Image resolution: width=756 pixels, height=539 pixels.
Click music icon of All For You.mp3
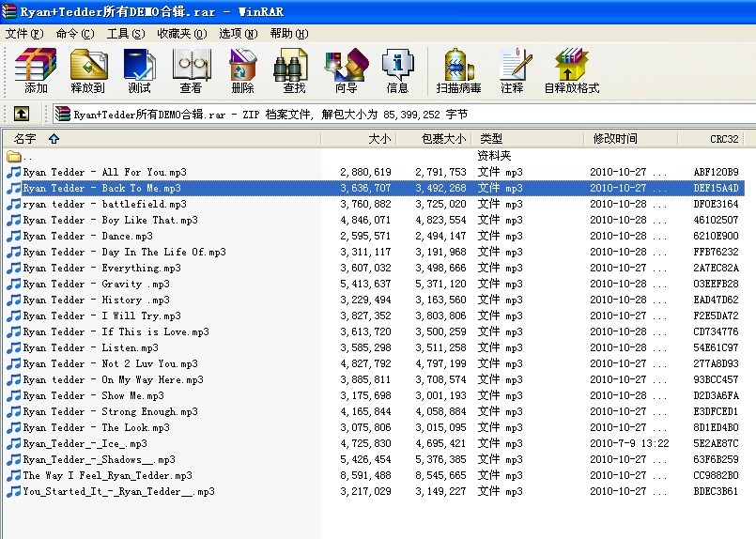click(13, 172)
